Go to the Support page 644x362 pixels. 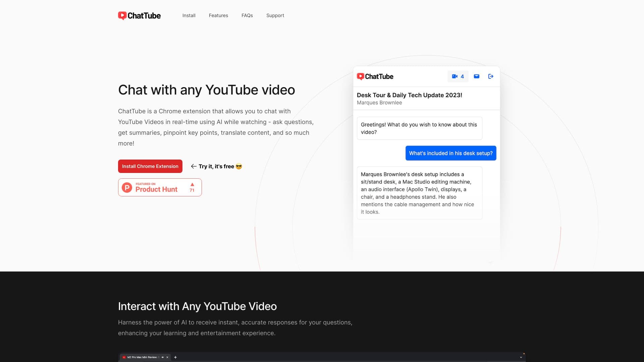tap(275, 15)
